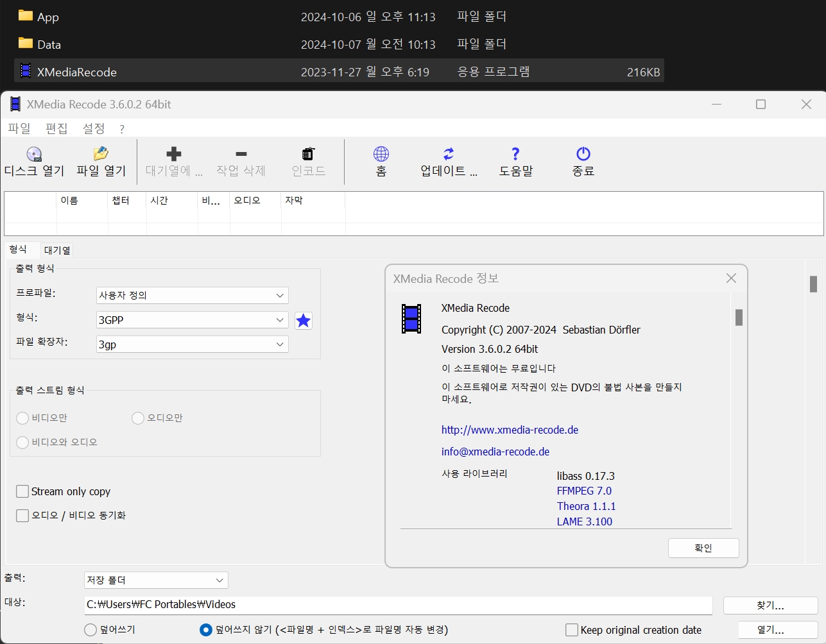This screenshot has height=644, width=826.
Task: Open the 홈 globe icon
Action: [x=381, y=154]
